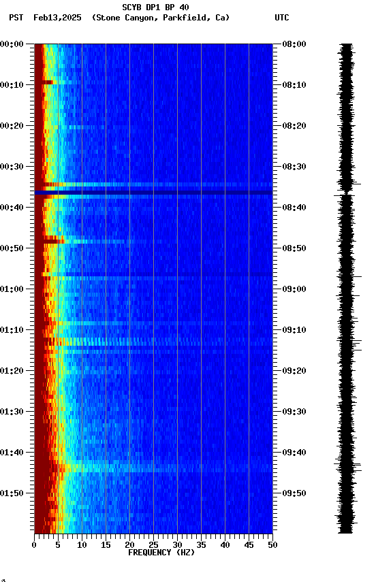Click the location text '(Stone Canyon, Parkfield, Ca)'
This screenshot has height=588, width=376.
[161, 18]
